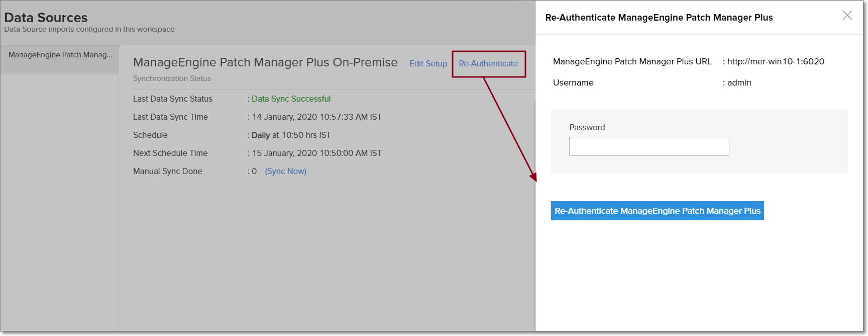Click the Re-Authenticate link beside Edit Setup
This screenshot has width=868, height=336.
point(488,63)
